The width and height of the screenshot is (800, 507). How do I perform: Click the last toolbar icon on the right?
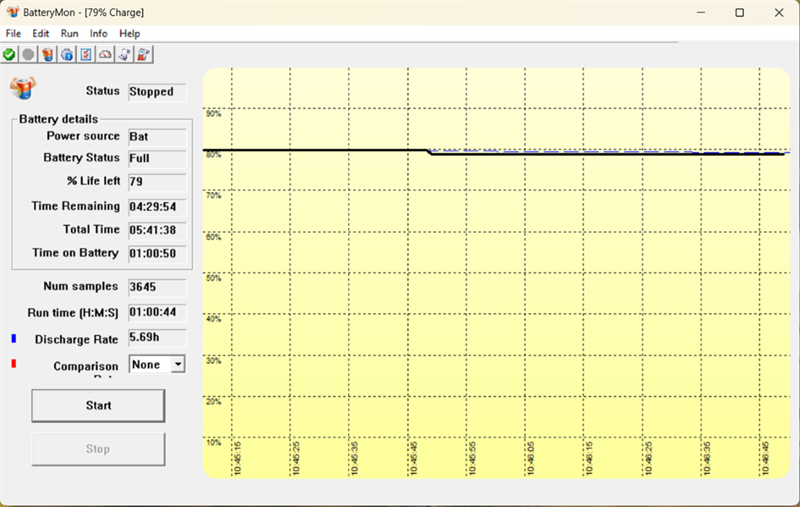coord(143,54)
